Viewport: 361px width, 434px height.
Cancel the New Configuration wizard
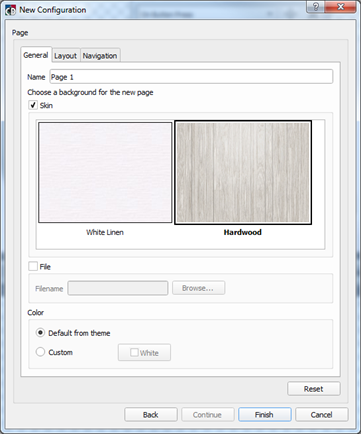[x=322, y=415]
